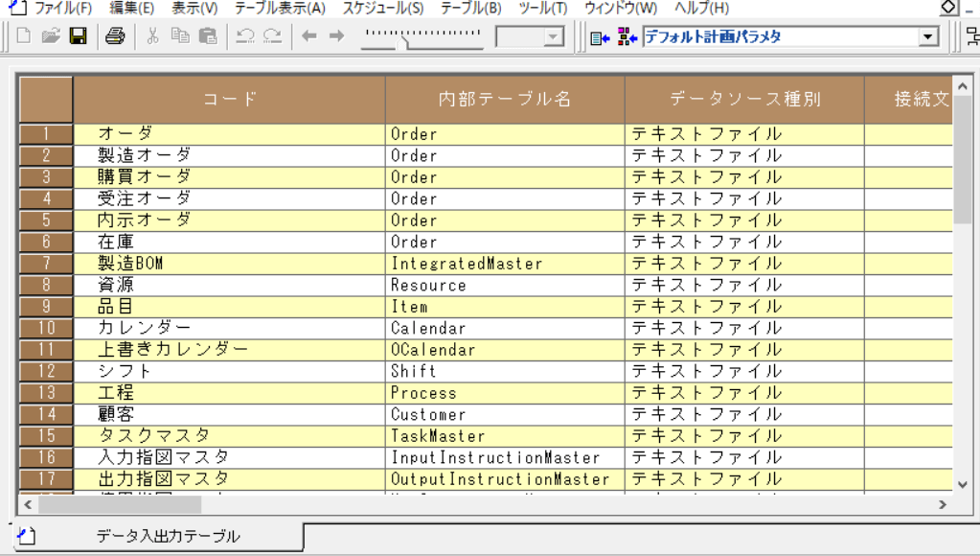Viewport: 980px width, 556px height.
Task: Open the ファイル(F) menu
Action: 63,8
